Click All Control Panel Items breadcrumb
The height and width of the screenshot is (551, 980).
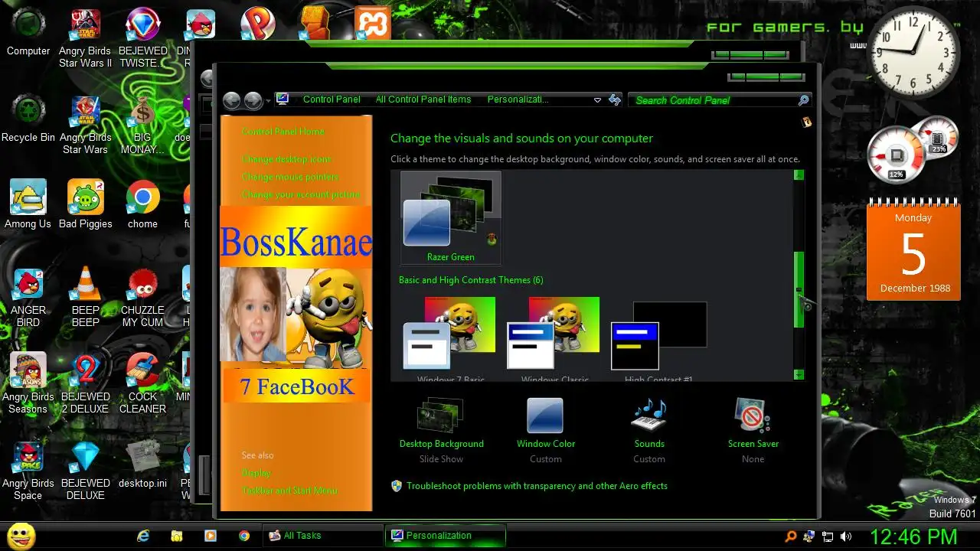click(423, 99)
